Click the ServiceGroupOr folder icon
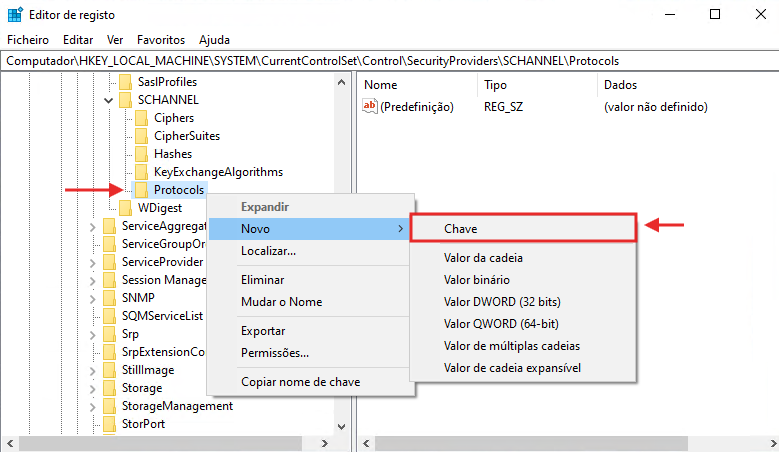Viewport: 779px width, 452px height. (109, 244)
